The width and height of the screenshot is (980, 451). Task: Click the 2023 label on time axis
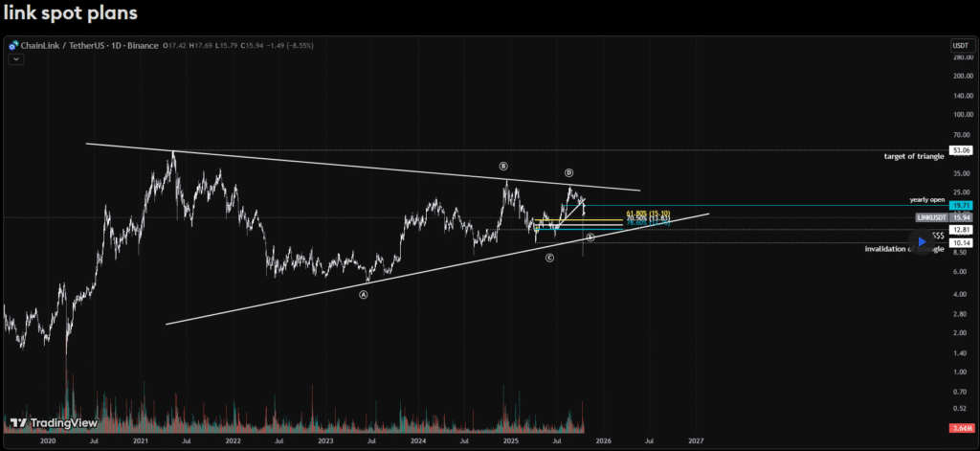325,440
